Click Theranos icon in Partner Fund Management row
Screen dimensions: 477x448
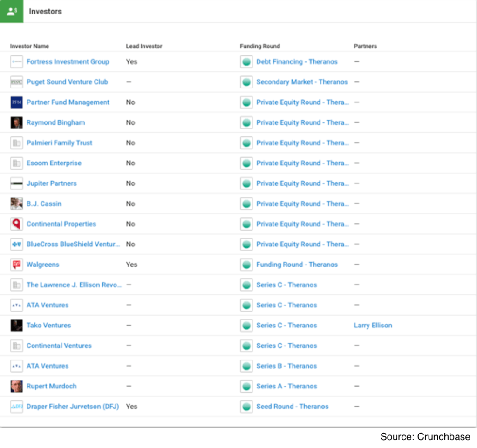(x=246, y=102)
